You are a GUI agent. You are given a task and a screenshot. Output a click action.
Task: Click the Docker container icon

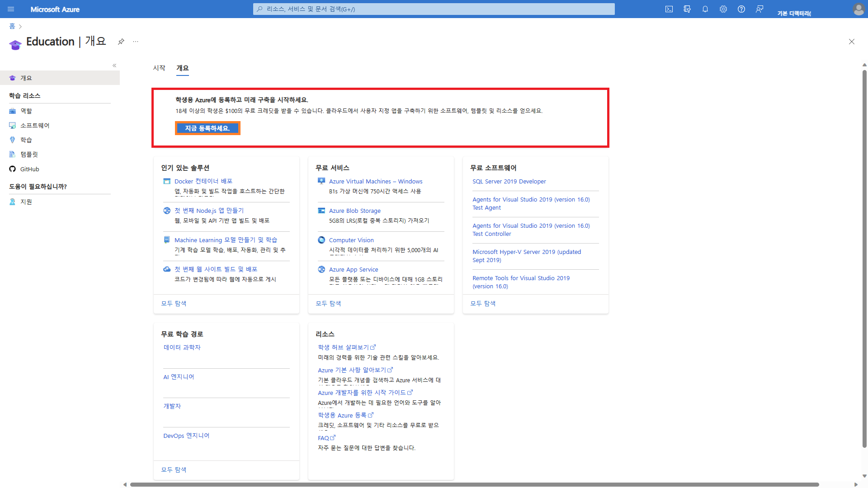tap(167, 181)
